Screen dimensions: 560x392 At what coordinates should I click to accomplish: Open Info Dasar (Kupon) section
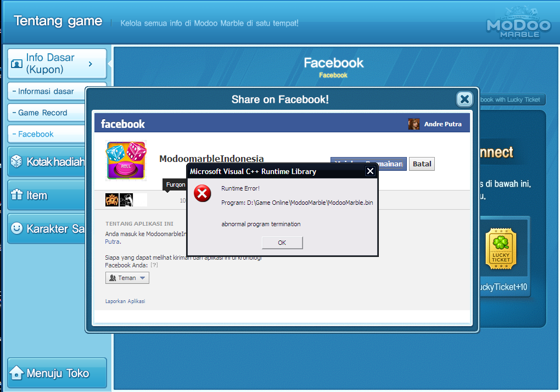(57, 64)
